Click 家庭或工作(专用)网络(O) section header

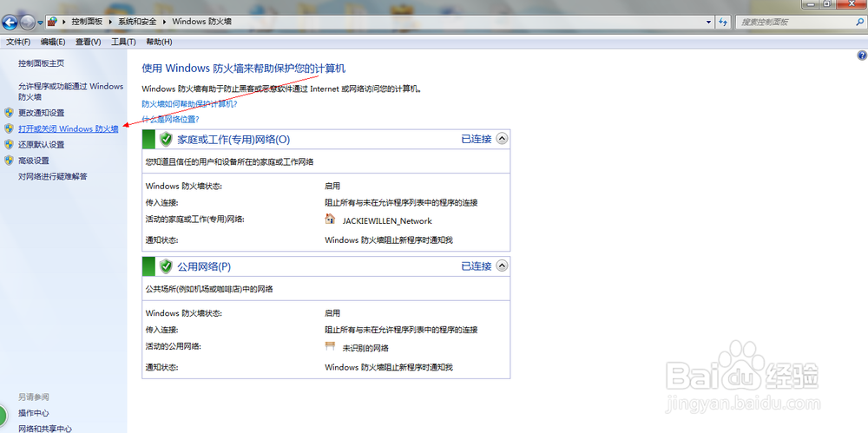[x=233, y=140]
